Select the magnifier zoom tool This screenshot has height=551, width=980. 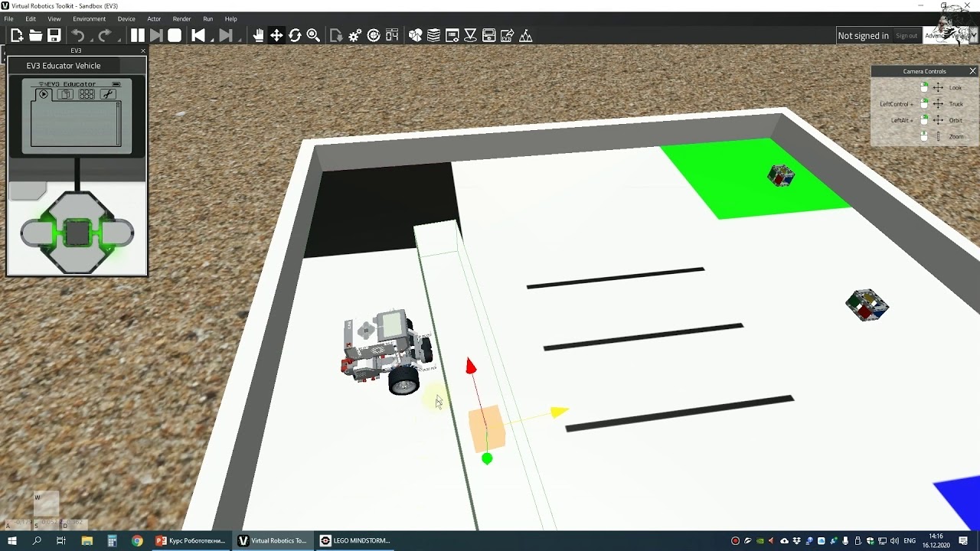[x=313, y=35]
